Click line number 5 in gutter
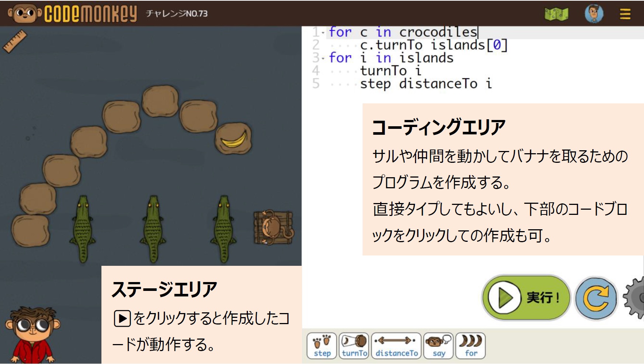Viewport: 644px width, 364px height. tap(316, 84)
